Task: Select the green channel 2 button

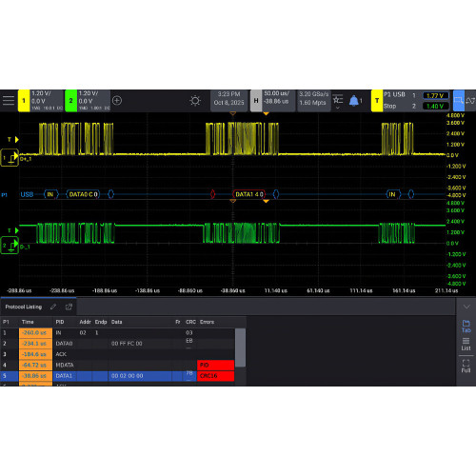Action: click(x=70, y=101)
